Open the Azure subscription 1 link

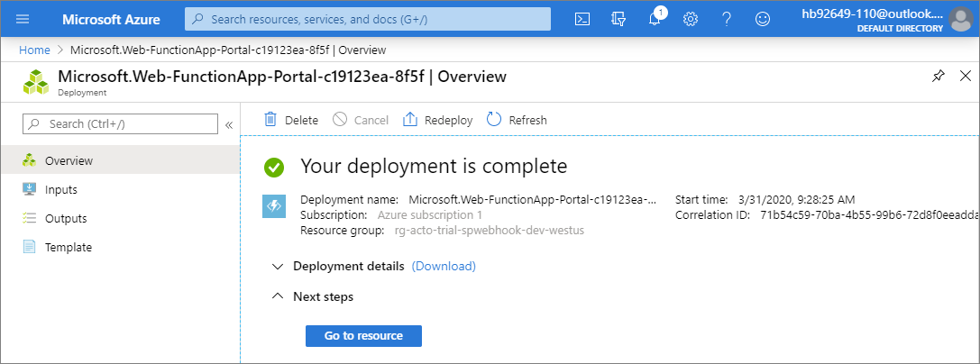430,214
